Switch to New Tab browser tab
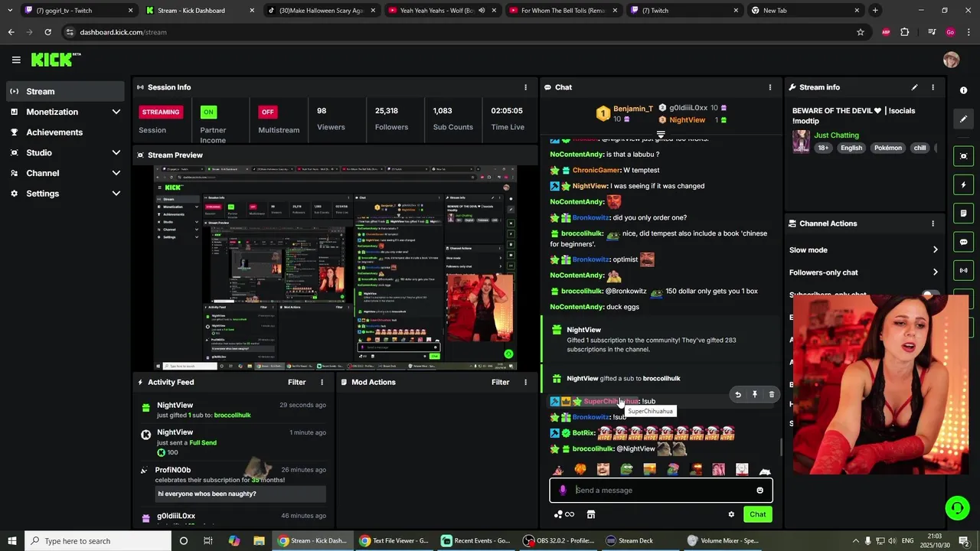Viewport: 980px width, 551px height. 805,11
